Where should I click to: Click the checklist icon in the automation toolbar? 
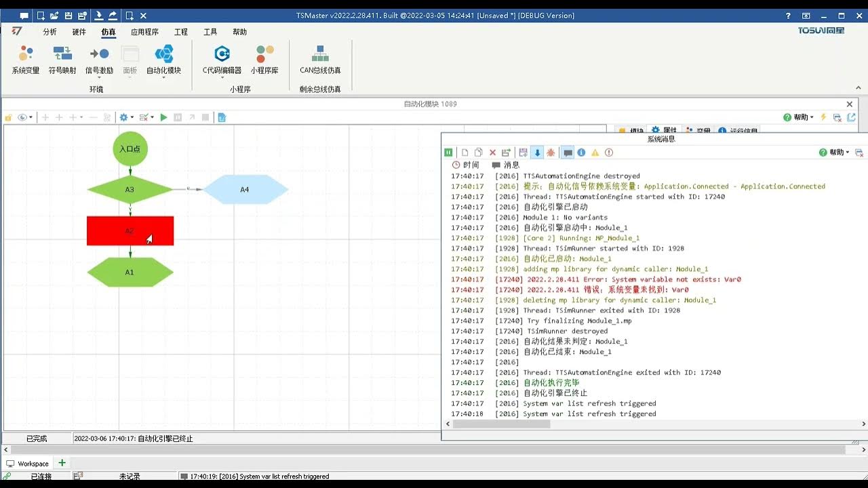144,117
